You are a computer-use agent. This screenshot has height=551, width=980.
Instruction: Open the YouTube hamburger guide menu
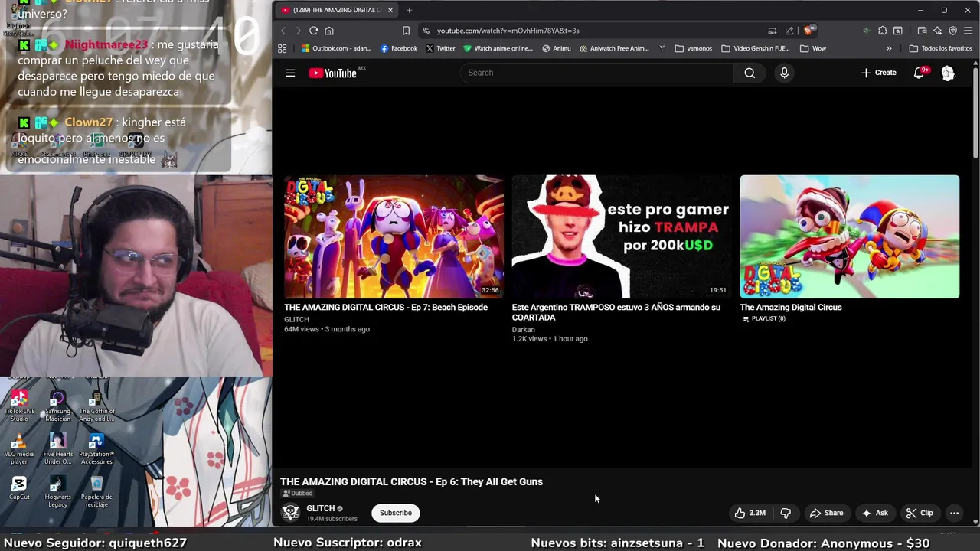290,73
